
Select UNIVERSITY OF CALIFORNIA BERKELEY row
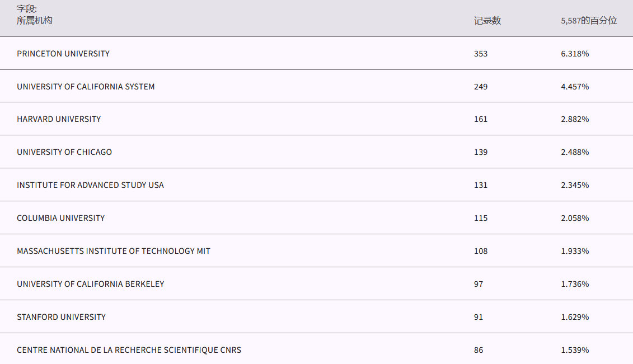[91, 284]
